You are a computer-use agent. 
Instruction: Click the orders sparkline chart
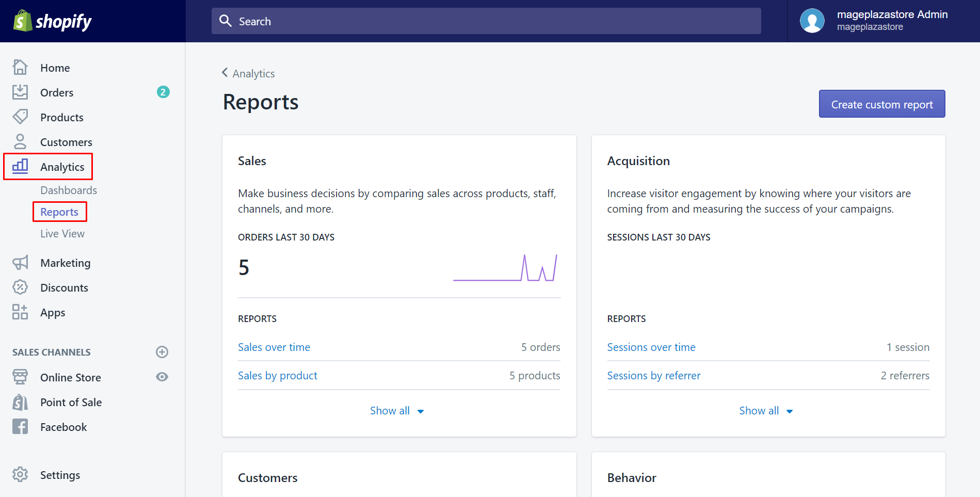[505, 267]
